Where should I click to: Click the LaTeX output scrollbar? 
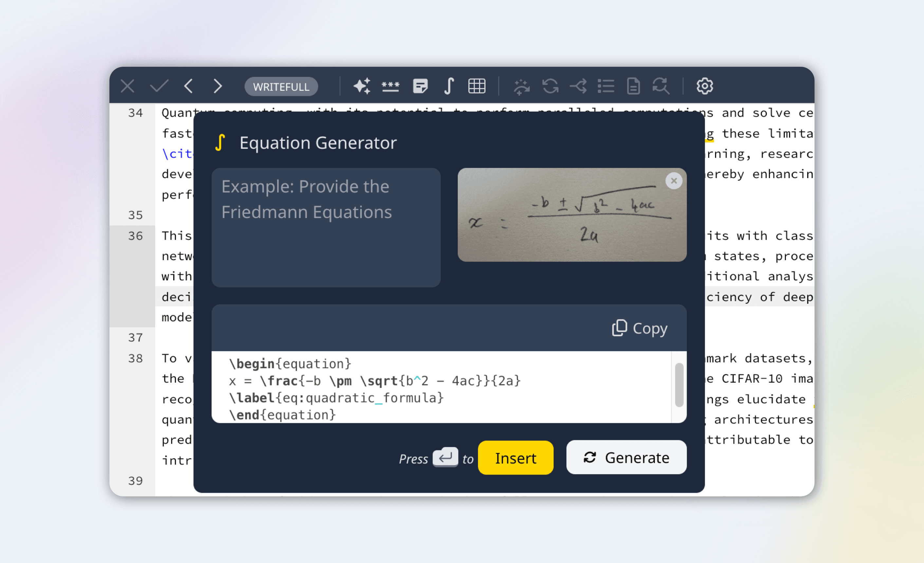pyautogui.click(x=679, y=385)
